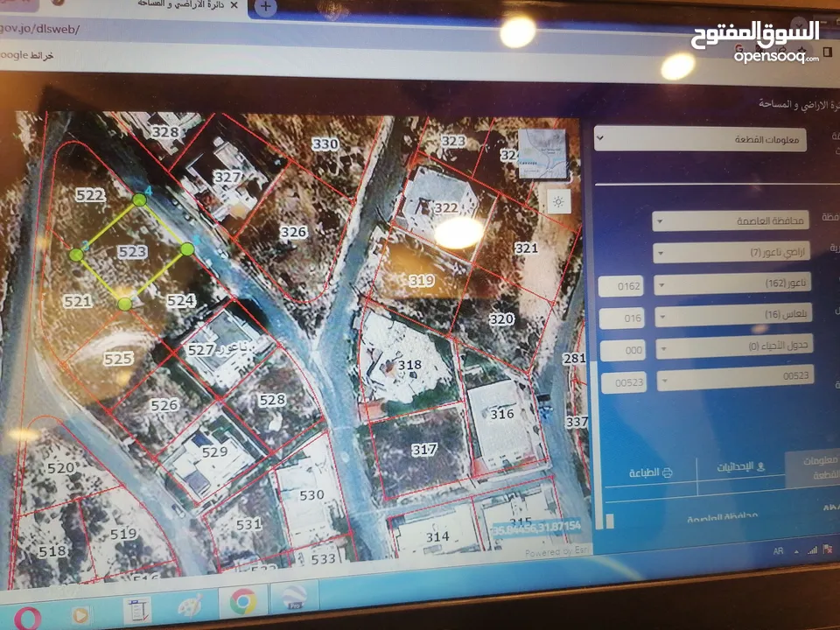The height and width of the screenshot is (630, 840).
Task: Click parcel 320 on the map
Action: pyautogui.click(x=501, y=319)
